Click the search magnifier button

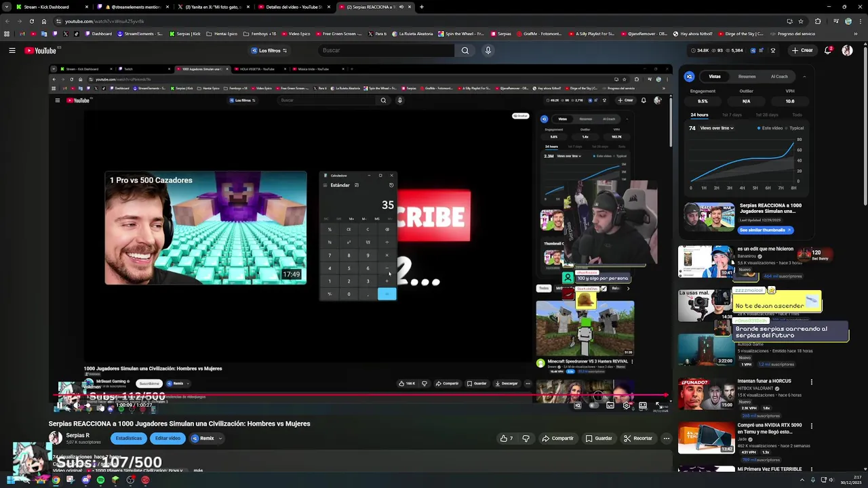click(x=465, y=50)
